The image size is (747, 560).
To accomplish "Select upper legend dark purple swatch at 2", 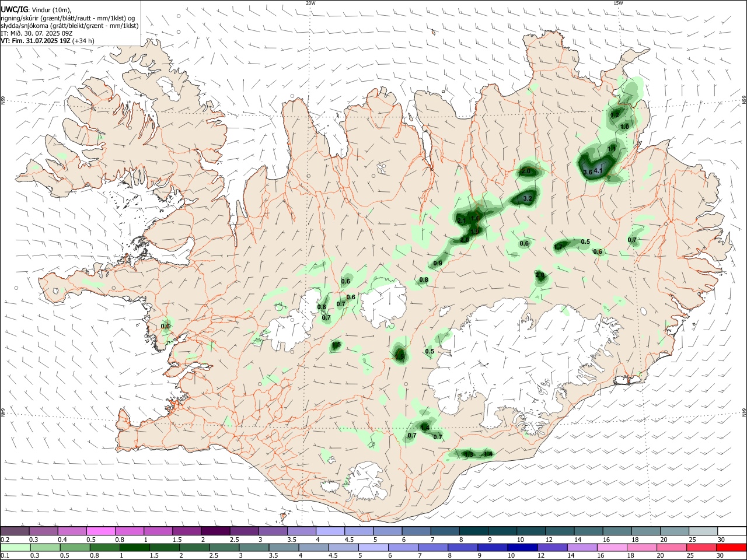I will (x=215, y=531).
